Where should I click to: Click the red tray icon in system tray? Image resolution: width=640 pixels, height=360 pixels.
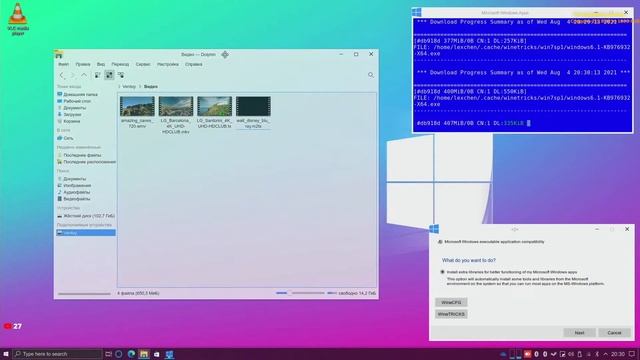point(527,354)
